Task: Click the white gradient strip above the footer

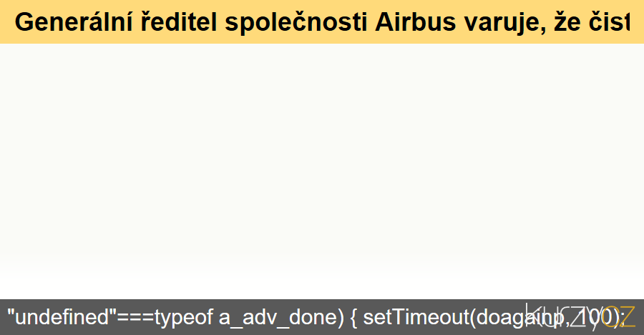Action: coord(322,288)
